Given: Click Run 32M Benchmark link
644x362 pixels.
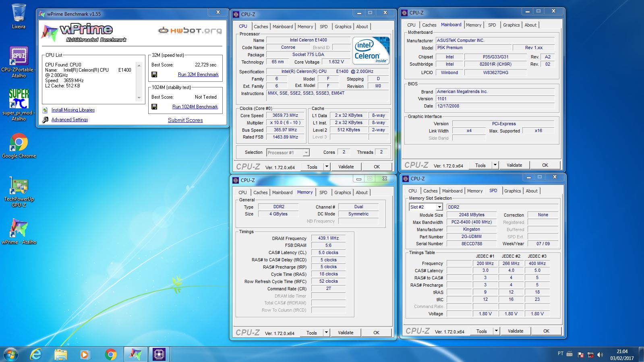Looking at the screenshot, I should tap(198, 74).
